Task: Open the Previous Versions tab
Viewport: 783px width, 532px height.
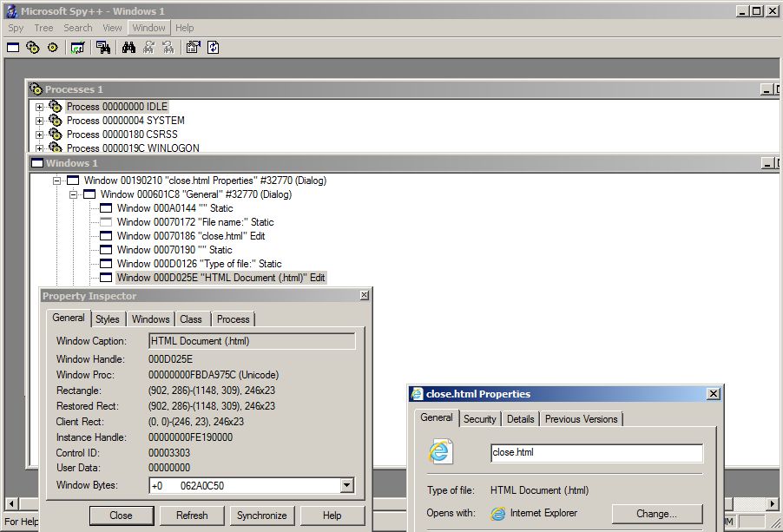Action: [x=582, y=419]
